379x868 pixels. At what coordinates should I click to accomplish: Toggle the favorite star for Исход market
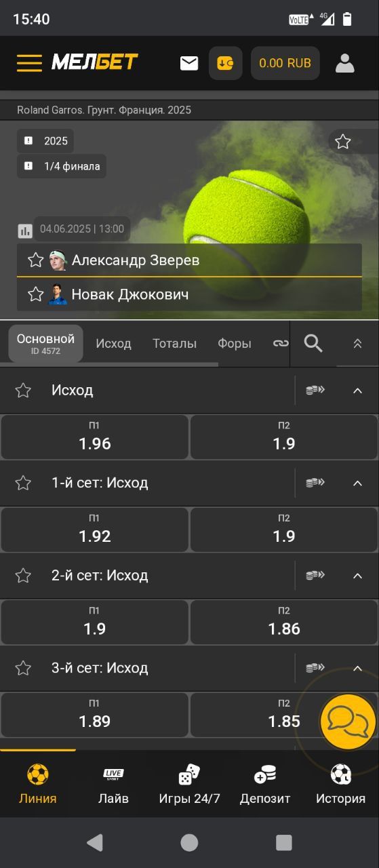click(23, 390)
